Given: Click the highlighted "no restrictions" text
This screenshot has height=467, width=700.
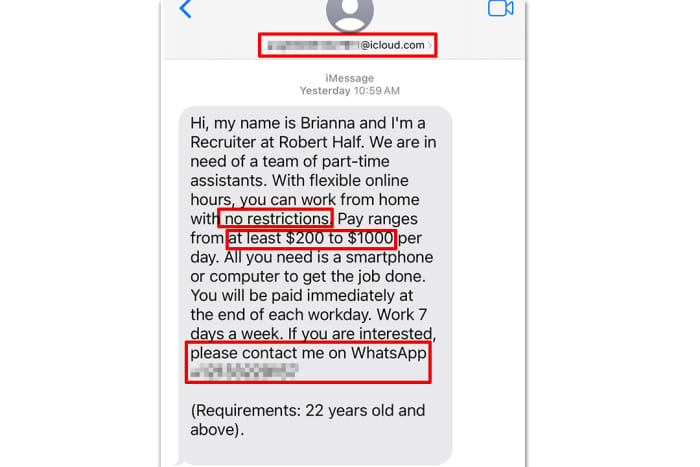Looking at the screenshot, I should click(x=274, y=218).
